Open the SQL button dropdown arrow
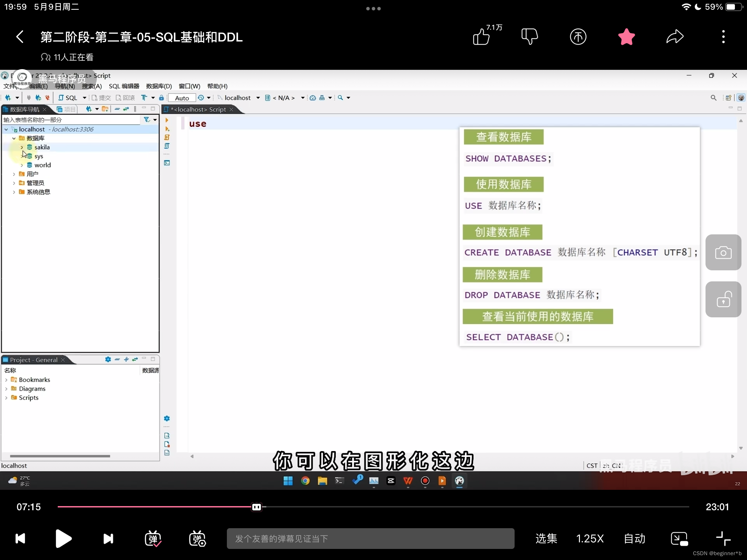Viewport: 747px width, 560px height. coord(84,98)
